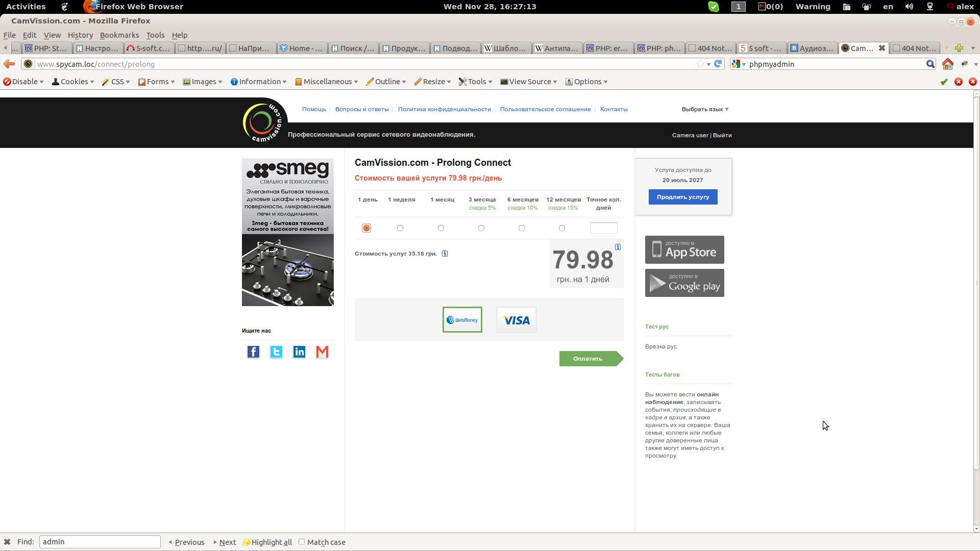Close the find bar
Screen dimensions: 980x551
7,542
